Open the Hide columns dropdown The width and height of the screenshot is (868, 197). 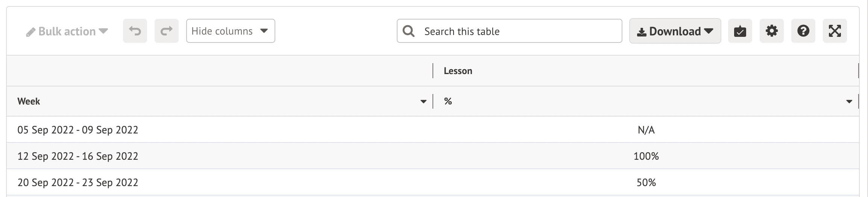230,31
